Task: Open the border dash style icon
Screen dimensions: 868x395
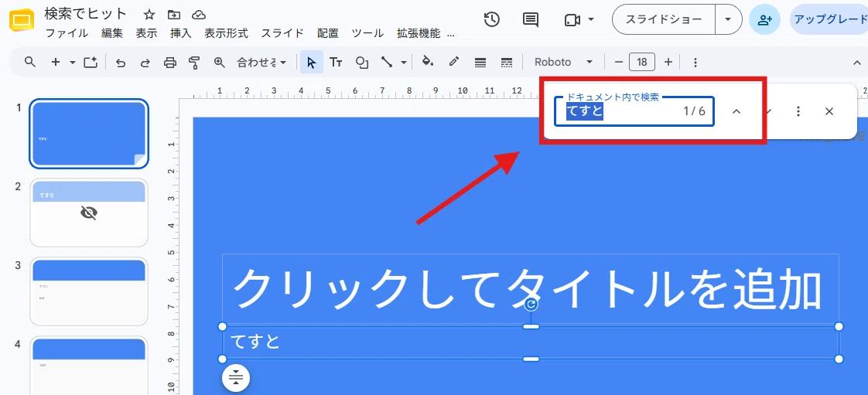Action: pyautogui.click(x=507, y=63)
